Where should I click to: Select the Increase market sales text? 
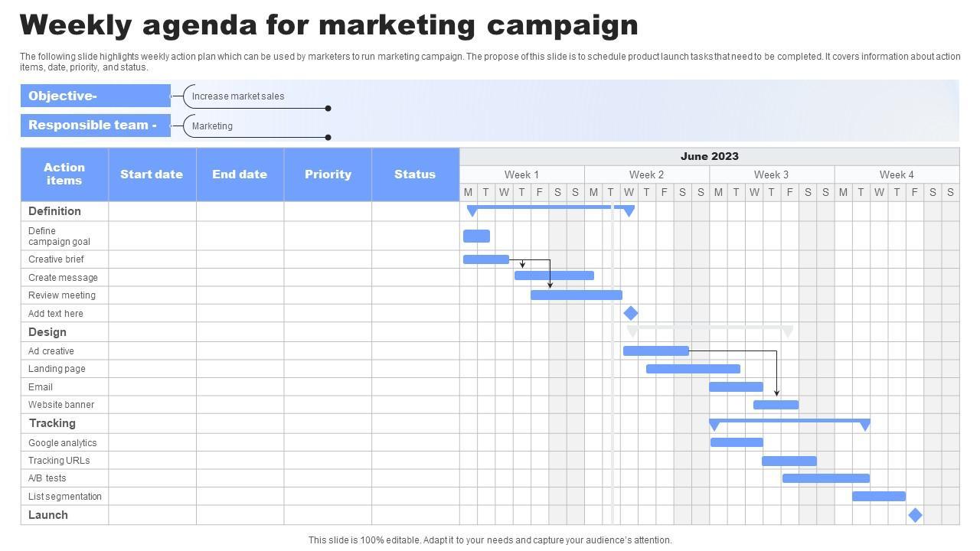(238, 96)
